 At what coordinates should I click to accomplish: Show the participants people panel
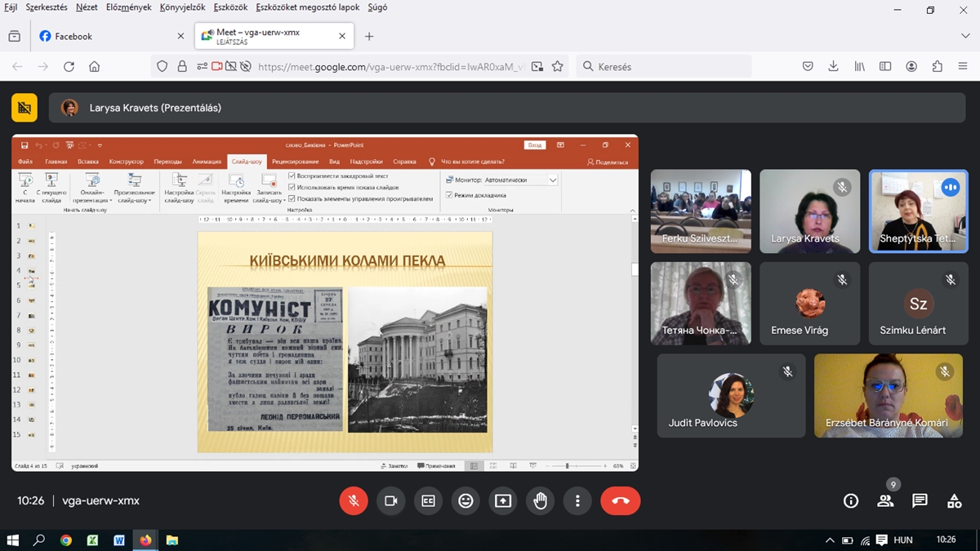pyautogui.click(x=885, y=501)
